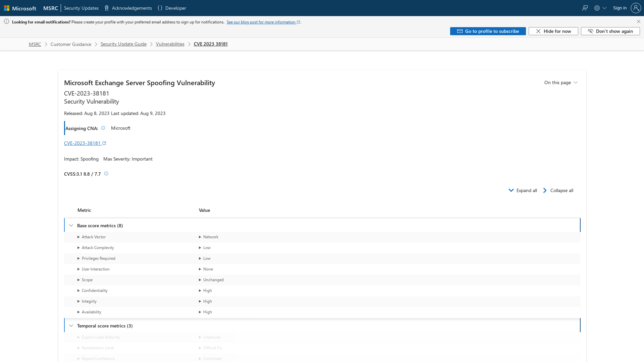Click the Metric column header
The width and height of the screenshot is (644, 362).
[84, 210]
